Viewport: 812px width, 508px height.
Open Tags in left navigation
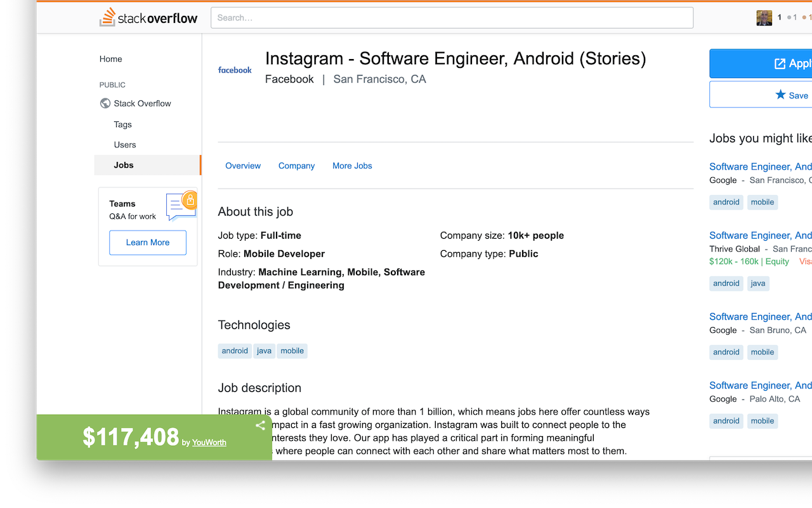click(123, 124)
